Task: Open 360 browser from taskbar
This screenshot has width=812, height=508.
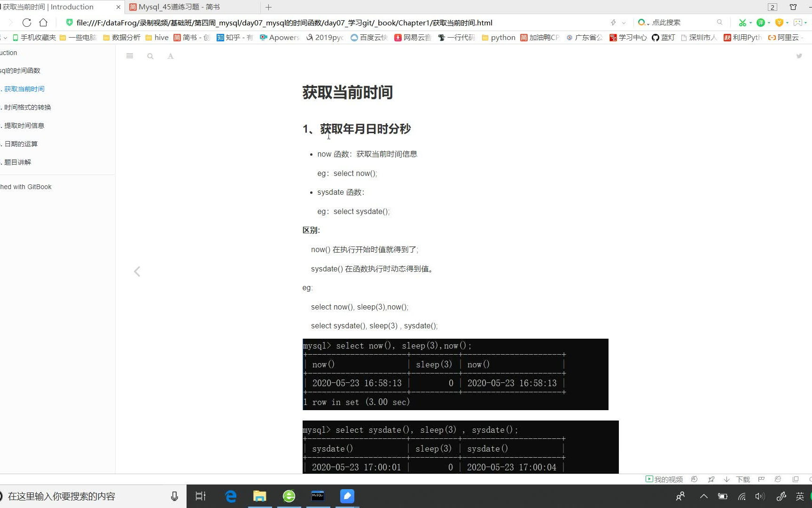Action: (x=289, y=496)
